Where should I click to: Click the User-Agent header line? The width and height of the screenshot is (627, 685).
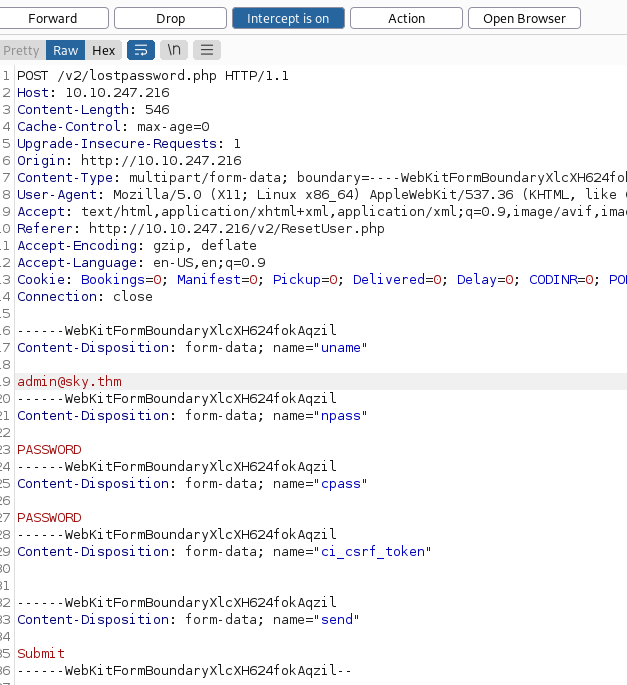[322, 195]
